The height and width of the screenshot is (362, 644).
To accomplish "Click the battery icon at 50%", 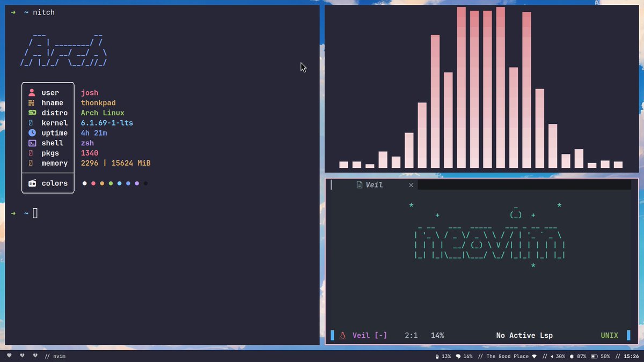I will pyautogui.click(x=594, y=356).
